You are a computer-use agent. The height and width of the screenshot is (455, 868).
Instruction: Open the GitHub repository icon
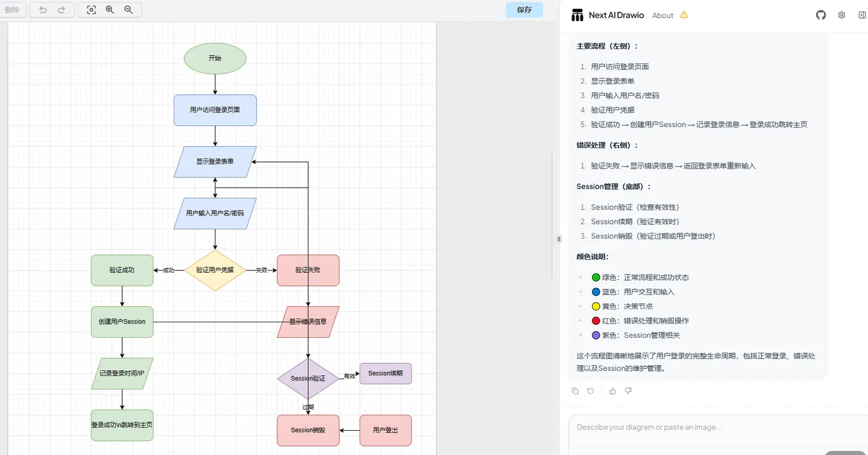pos(821,15)
